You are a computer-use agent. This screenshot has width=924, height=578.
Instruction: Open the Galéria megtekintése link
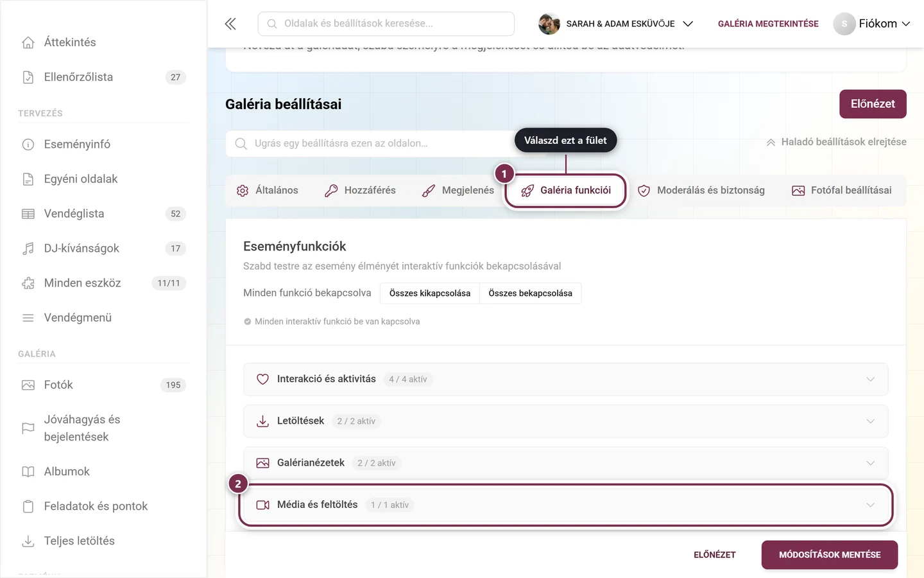(768, 24)
